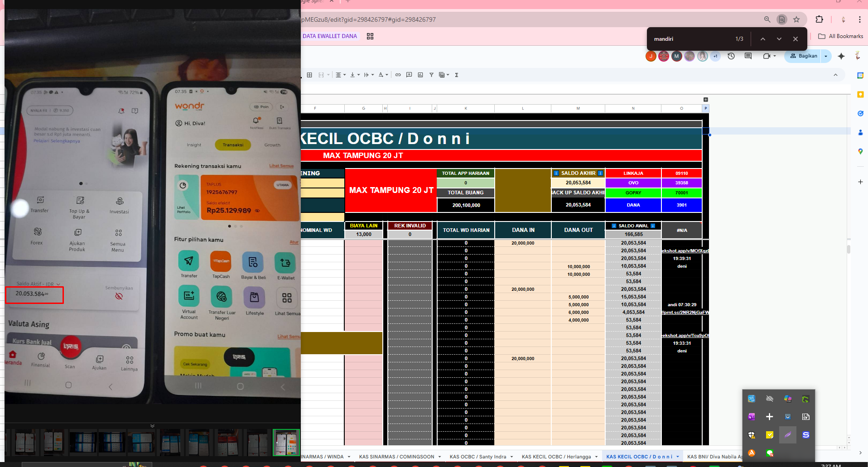Screen dimensions: 868x467
Task: Open Google Calendar side panel icon
Action: [860, 76]
